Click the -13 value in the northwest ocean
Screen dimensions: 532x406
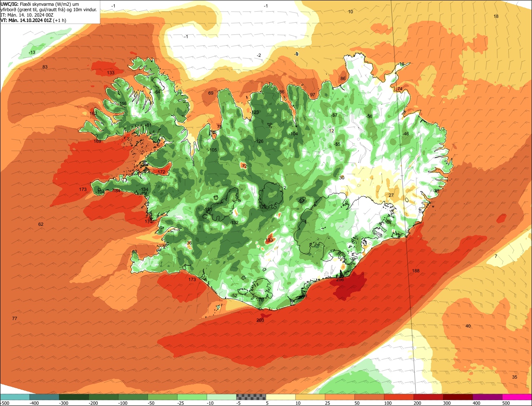(x=32, y=52)
